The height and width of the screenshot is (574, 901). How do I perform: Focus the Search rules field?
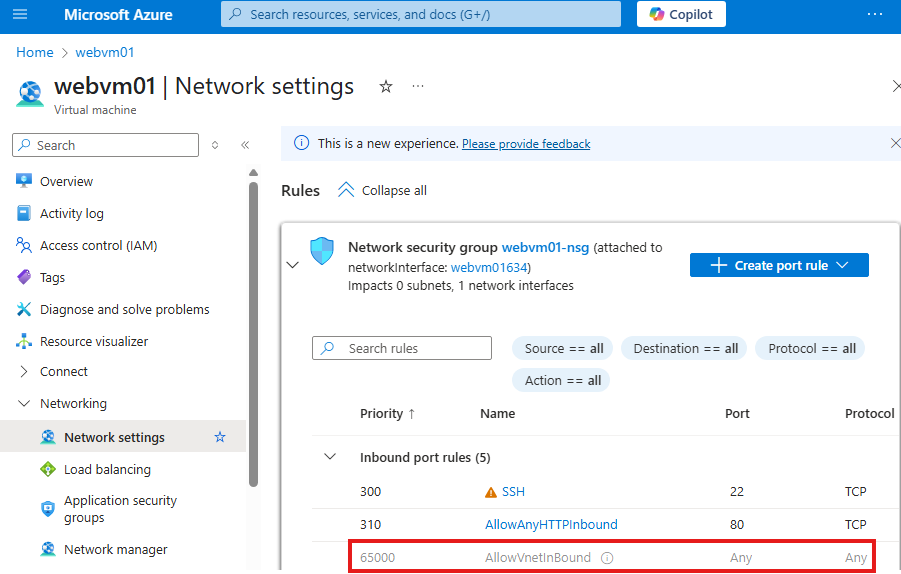coord(402,348)
